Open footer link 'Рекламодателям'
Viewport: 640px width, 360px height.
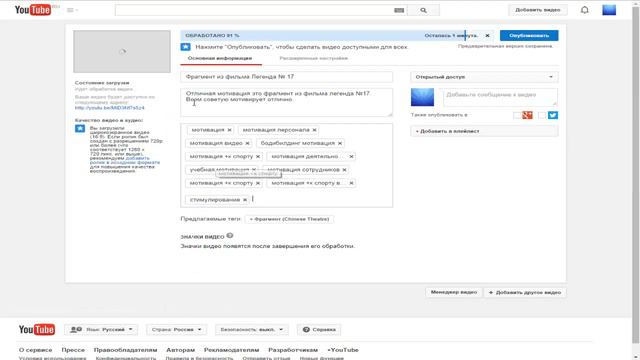point(231,350)
